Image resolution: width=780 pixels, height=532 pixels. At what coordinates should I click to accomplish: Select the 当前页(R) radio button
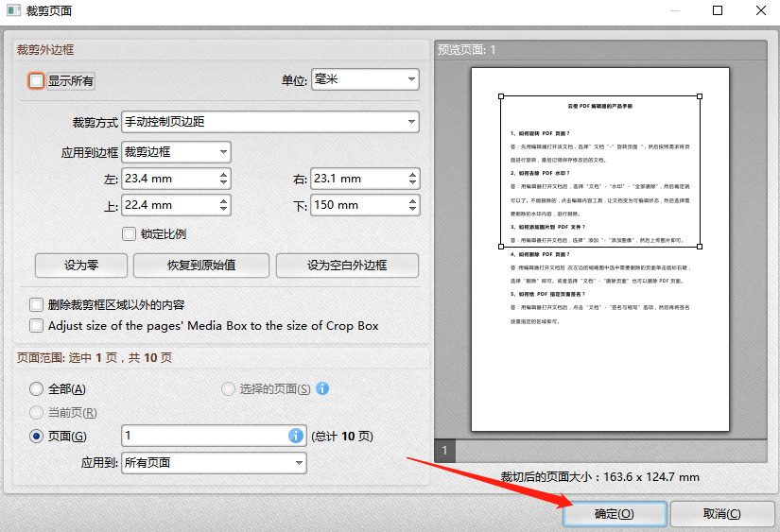click(x=36, y=412)
